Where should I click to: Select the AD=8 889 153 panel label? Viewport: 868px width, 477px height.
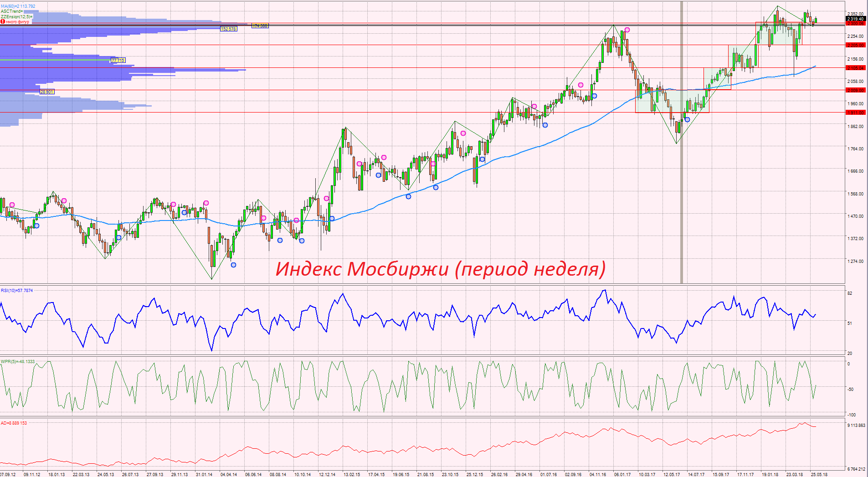[14, 423]
